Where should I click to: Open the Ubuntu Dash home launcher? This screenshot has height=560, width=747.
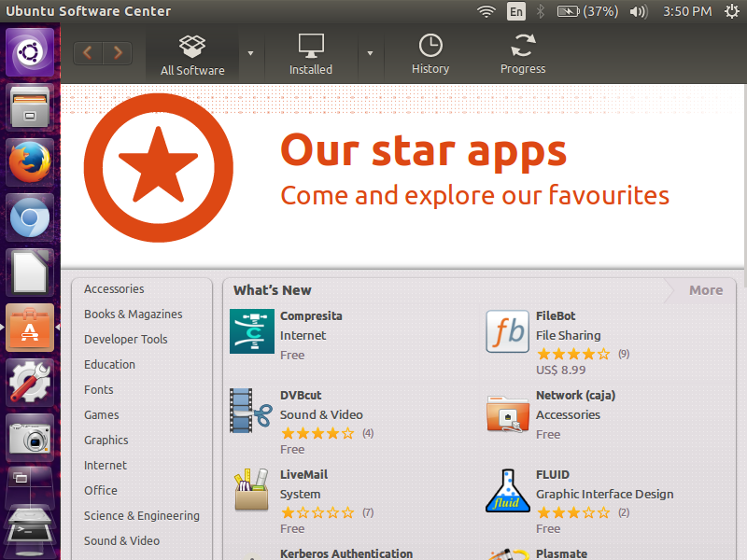(x=30, y=52)
